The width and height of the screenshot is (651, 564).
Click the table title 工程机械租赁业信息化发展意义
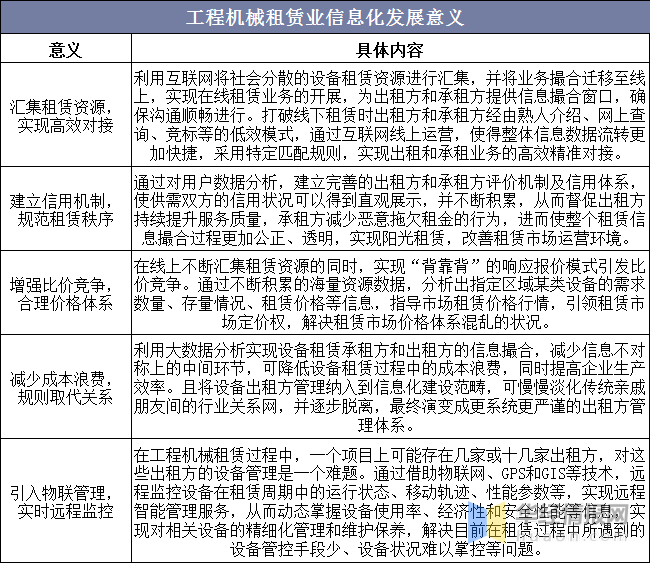click(324, 17)
